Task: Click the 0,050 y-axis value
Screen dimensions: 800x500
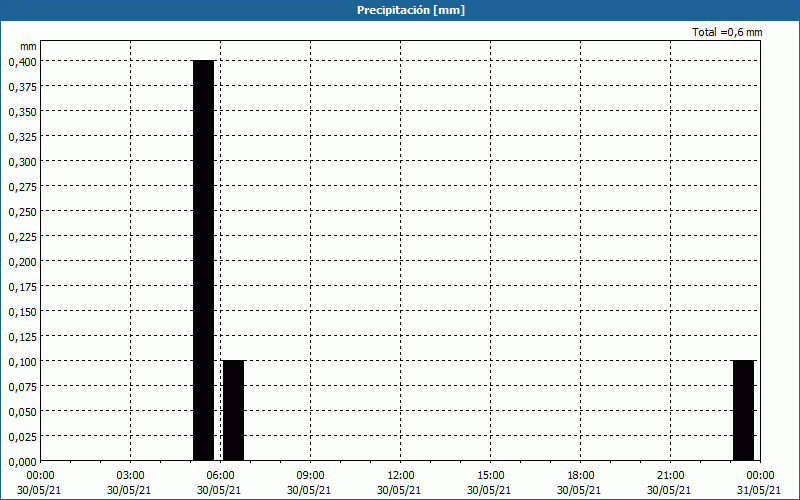Action: coord(22,411)
